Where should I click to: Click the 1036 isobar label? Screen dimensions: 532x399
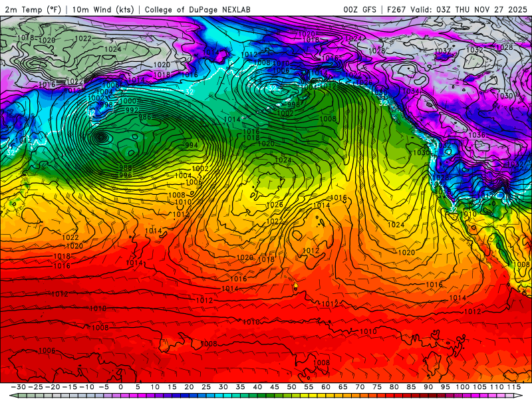pyautogui.click(x=476, y=135)
